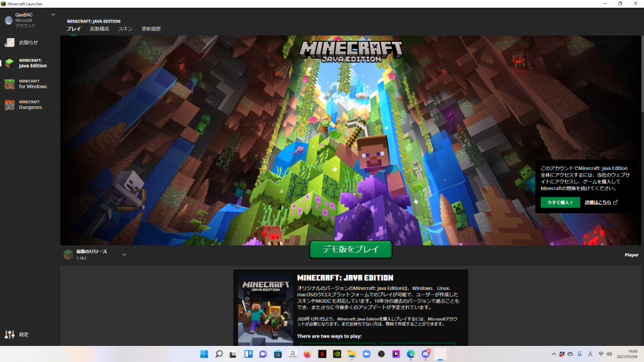Switch to the プレイ tab
Screen dimensions: 644x362
coord(73,29)
